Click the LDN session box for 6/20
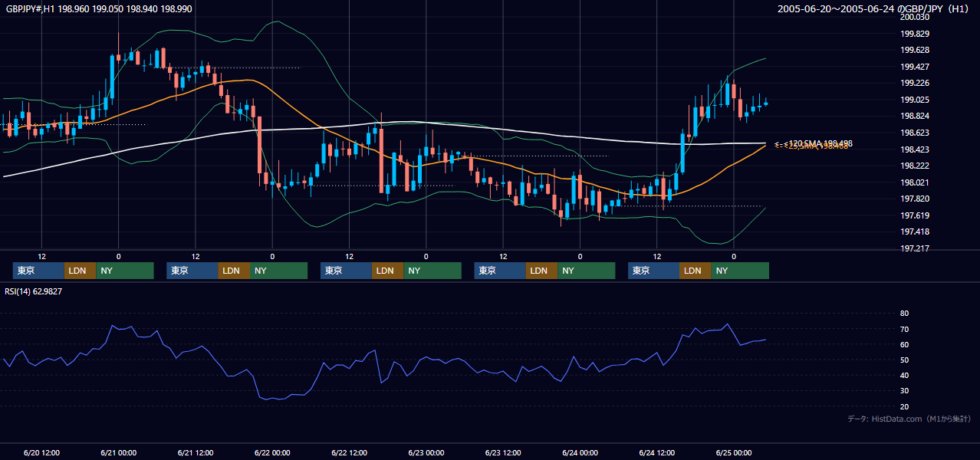Viewport: 980px width, 460px height. pos(80,271)
